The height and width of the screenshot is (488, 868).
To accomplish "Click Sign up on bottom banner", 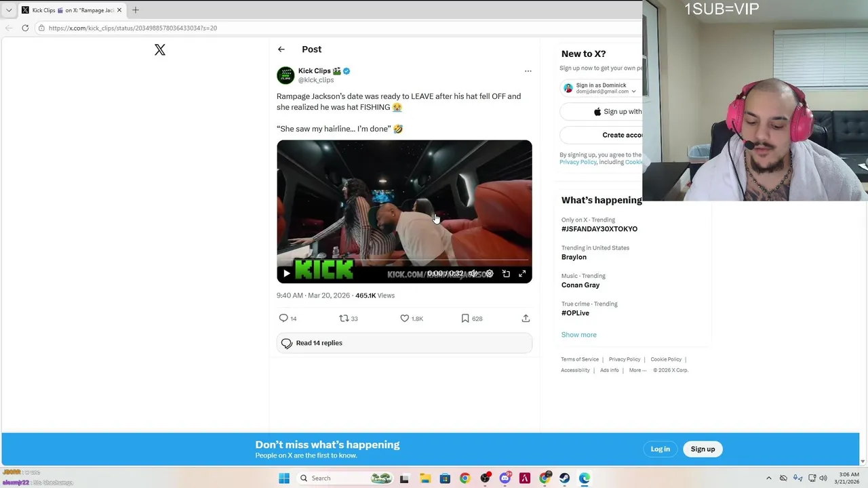I will [x=703, y=449].
